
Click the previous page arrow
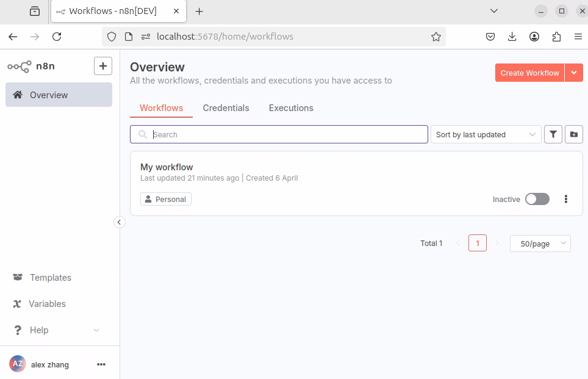point(457,243)
